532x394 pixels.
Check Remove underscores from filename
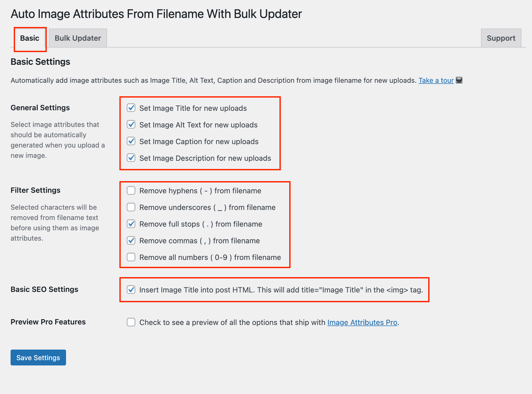point(131,207)
